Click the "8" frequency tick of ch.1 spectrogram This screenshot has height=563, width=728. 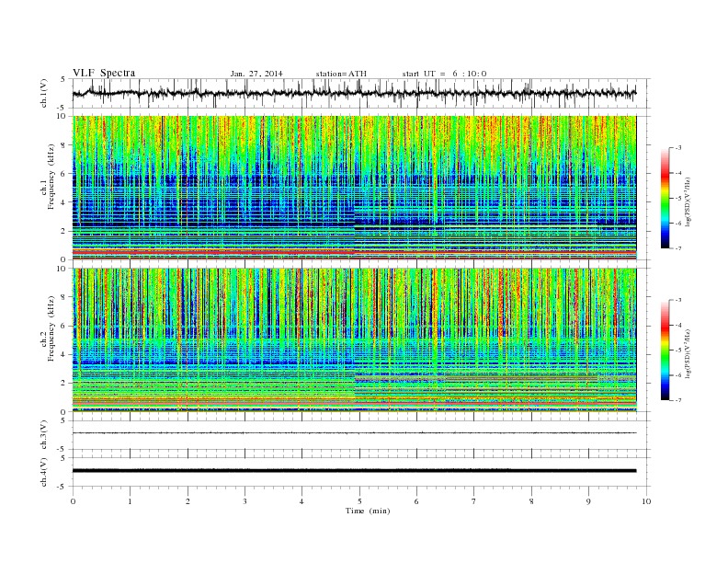pos(63,145)
